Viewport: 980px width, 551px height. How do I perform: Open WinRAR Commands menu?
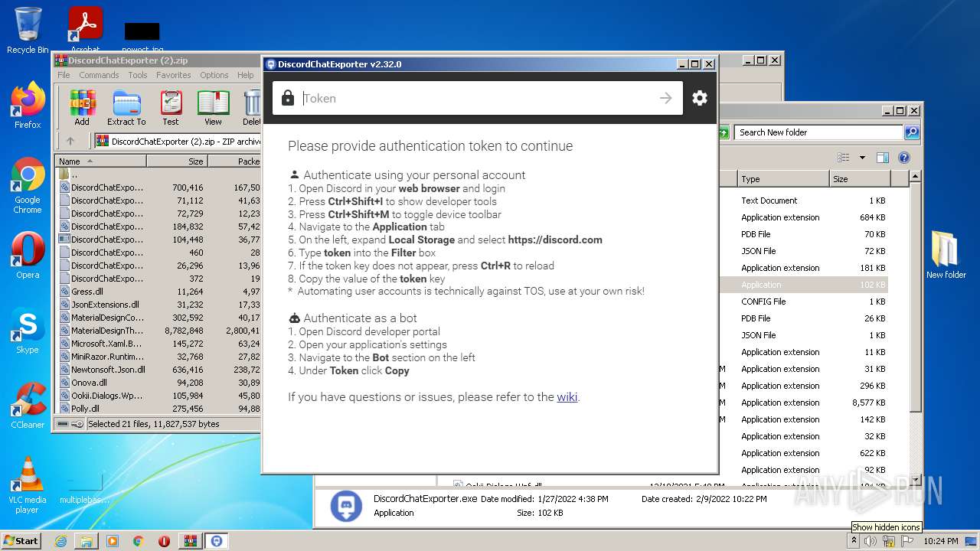(x=99, y=75)
